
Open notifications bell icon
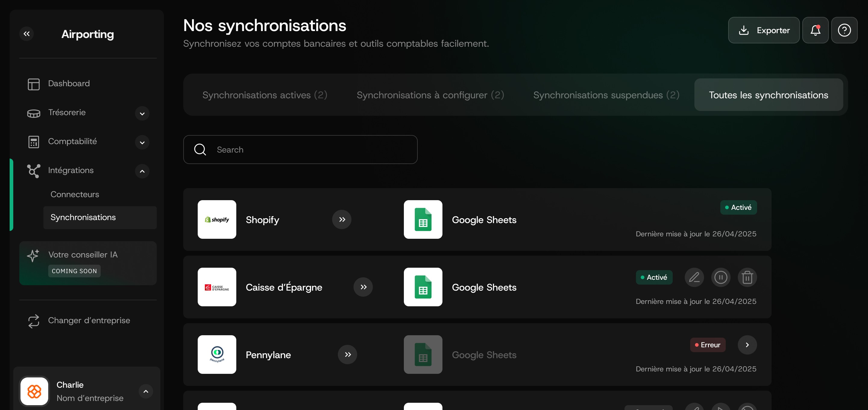click(815, 30)
